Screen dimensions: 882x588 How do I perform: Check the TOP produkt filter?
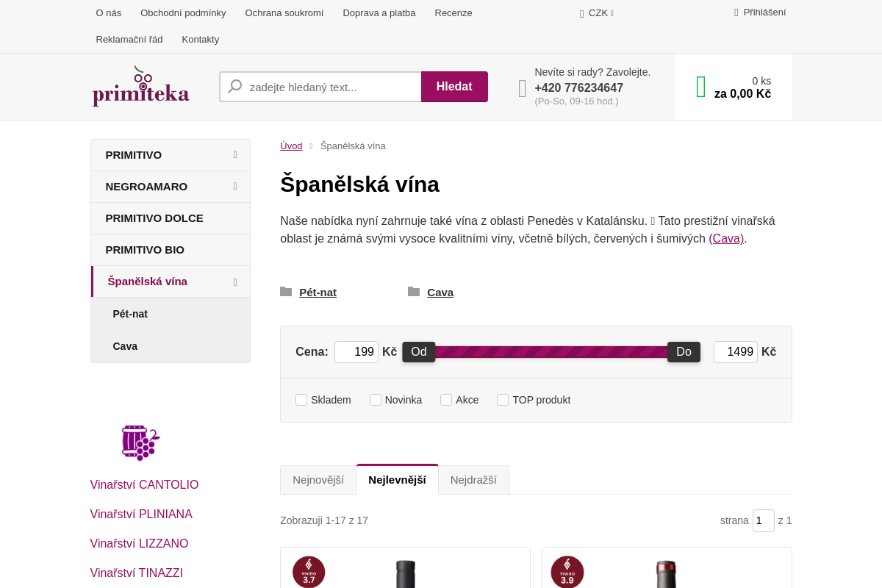pyautogui.click(x=503, y=400)
